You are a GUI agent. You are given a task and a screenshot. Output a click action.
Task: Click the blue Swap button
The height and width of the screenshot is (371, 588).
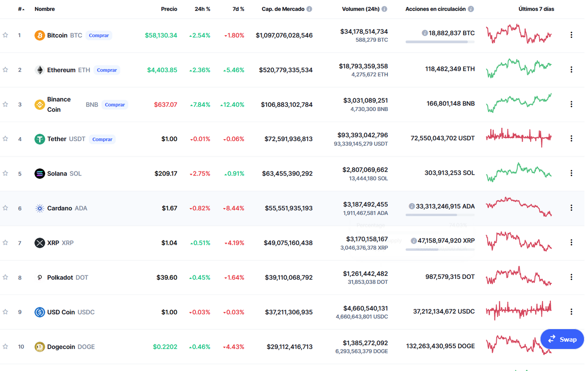pos(562,339)
